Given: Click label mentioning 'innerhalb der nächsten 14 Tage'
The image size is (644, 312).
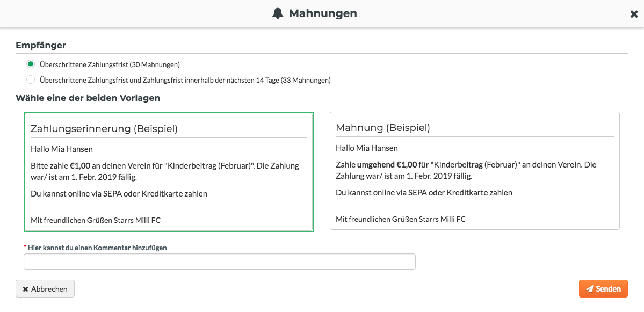Looking at the screenshot, I should 185,80.
